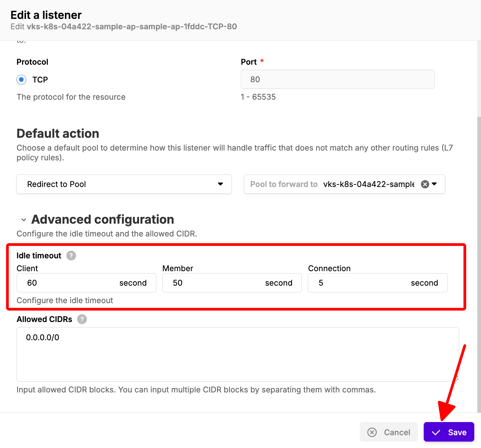Collapse Advanced configuration using the chevron
This screenshot has height=448, width=481.
click(24, 220)
